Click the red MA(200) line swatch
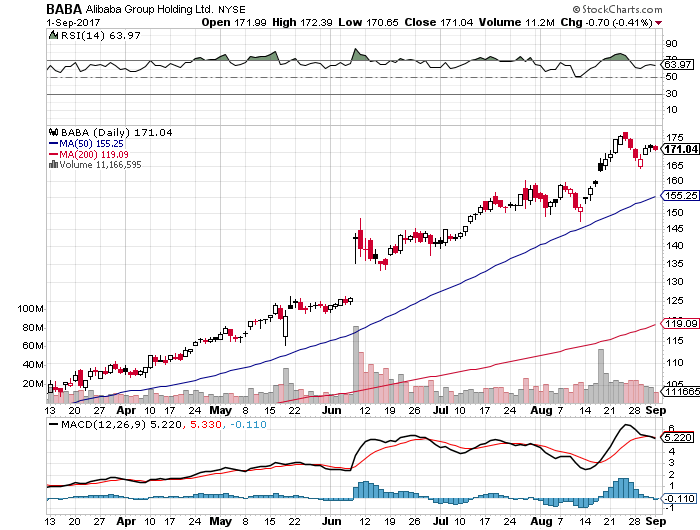 click(52, 153)
